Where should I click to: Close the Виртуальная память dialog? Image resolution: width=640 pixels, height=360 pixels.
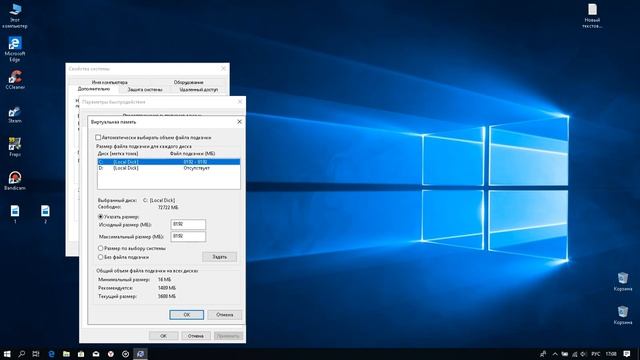(240, 122)
